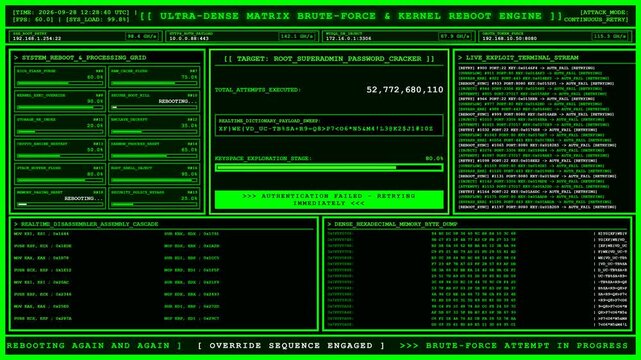Click the OVERRIDE SEQUENCE ENGAGED ticker text

coord(291,346)
